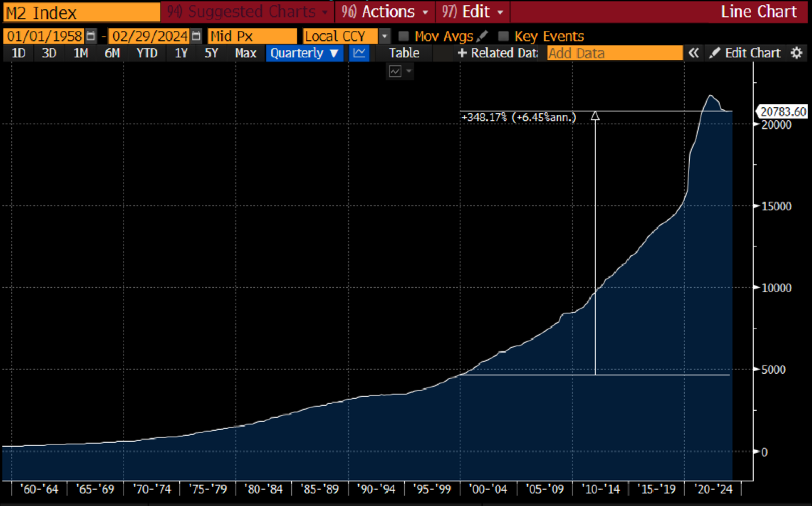The width and height of the screenshot is (812, 506).
Task: Open the start date calendar picker icon
Action: click(91, 36)
